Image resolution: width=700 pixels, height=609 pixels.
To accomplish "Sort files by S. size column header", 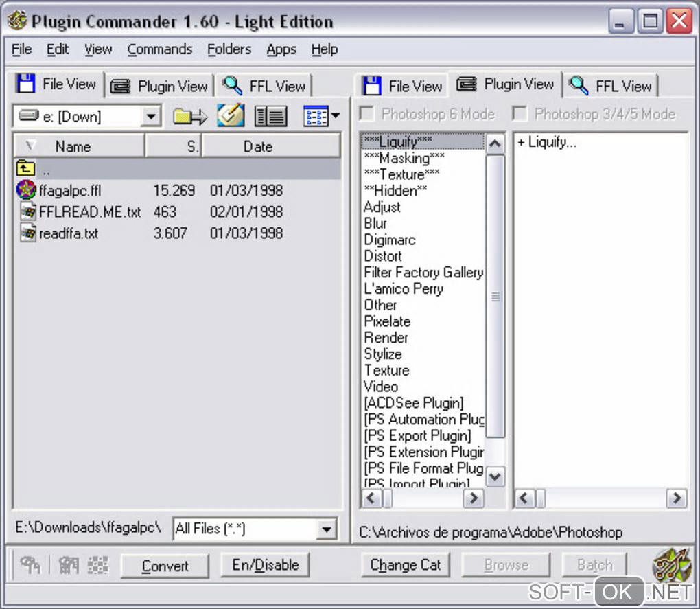I will 173,146.
